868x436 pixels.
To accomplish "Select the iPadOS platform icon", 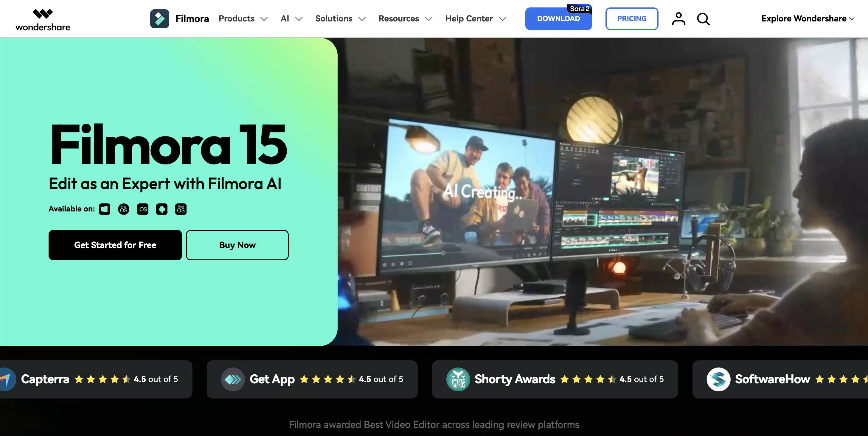I will tap(181, 209).
